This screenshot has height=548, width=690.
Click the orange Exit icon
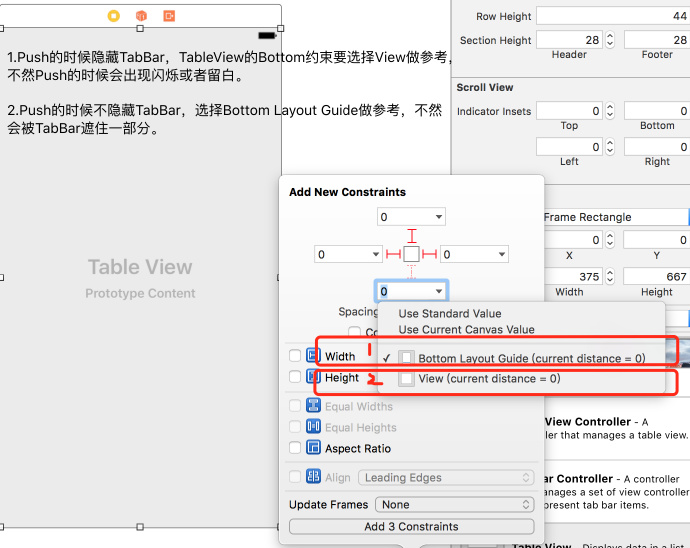169,16
